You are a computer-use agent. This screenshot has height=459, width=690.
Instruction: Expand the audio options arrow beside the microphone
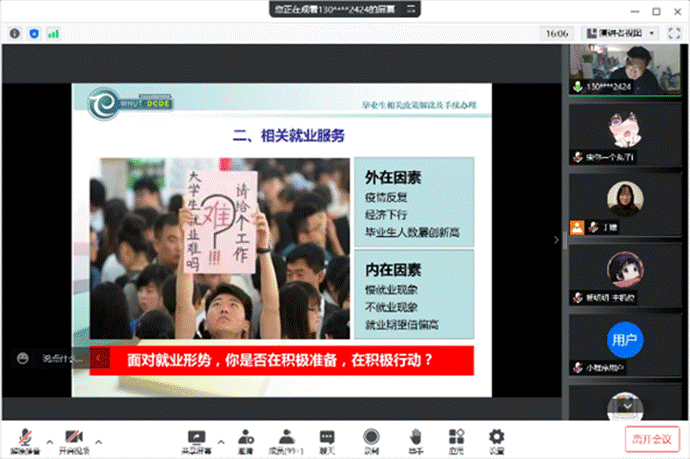[48, 438]
